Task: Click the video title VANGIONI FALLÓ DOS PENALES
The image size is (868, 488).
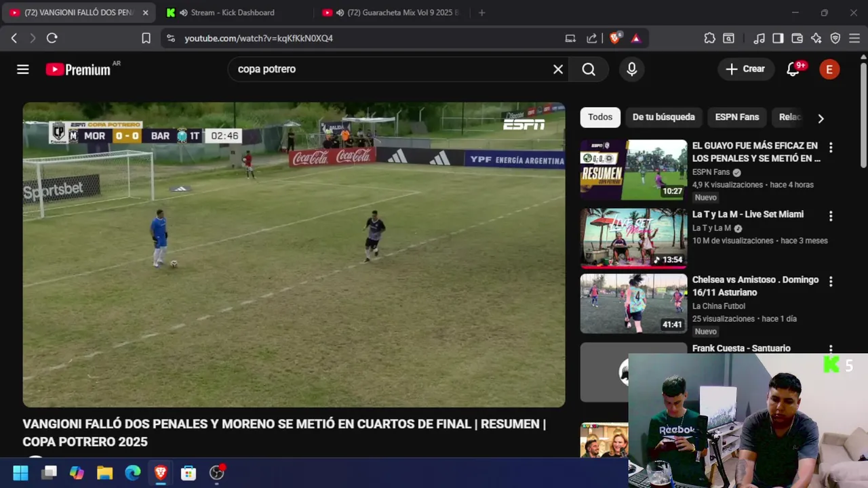Action: 284,432
